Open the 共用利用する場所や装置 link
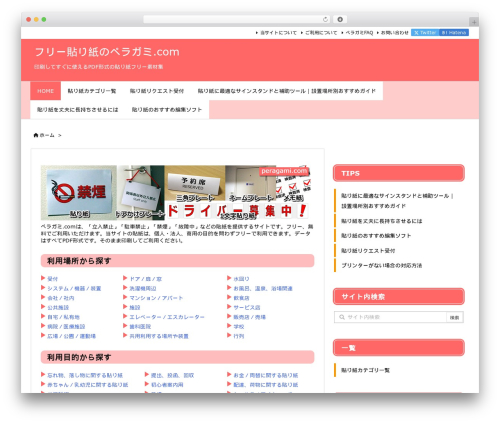 coord(159,336)
